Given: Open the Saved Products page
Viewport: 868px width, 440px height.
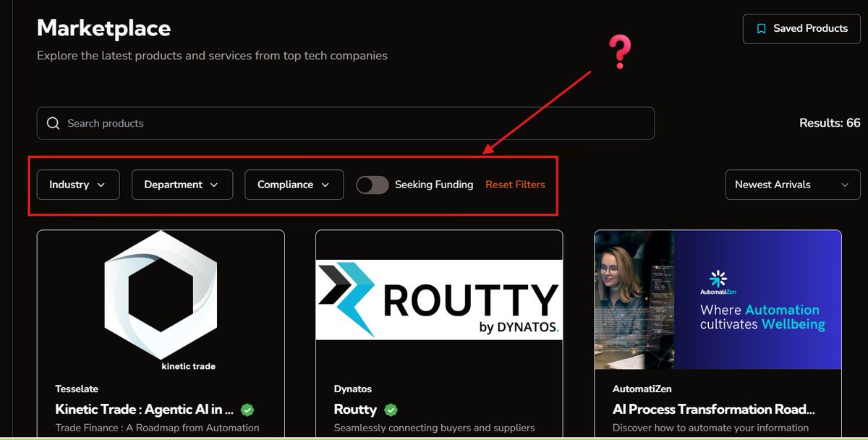Looking at the screenshot, I should [x=801, y=29].
